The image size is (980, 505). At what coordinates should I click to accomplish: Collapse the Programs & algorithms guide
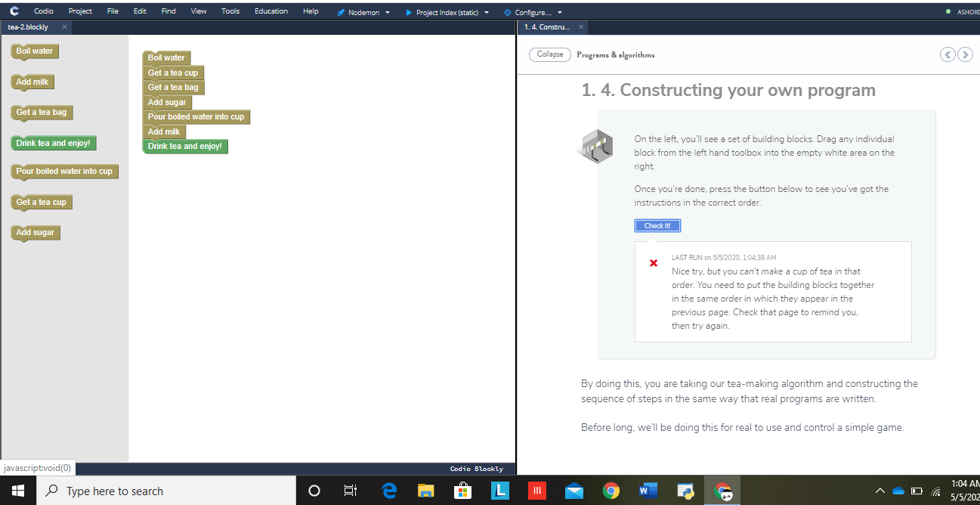(549, 54)
